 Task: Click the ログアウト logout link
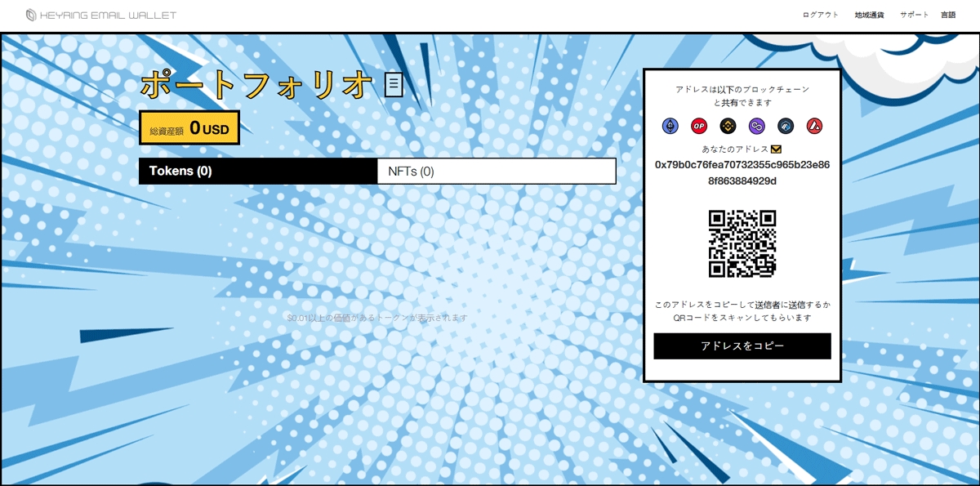(820, 15)
